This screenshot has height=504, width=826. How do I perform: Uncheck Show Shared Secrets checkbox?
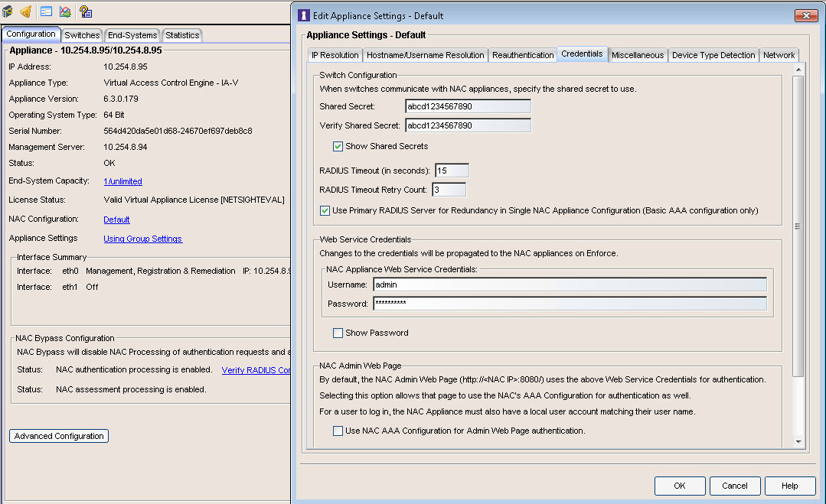[338, 146]
